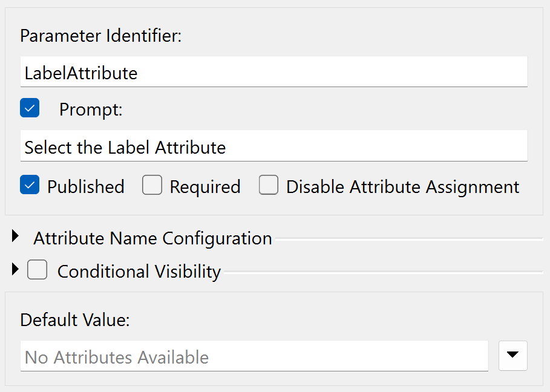Click the triangle next to Attribute Name Configuration
Image resolution: width=550 pixels, height=392 pixels.
(15, 237)
